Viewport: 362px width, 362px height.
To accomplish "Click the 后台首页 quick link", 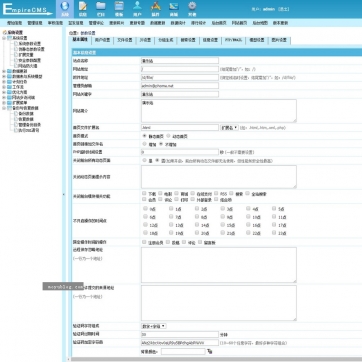I will coord(219,23).
